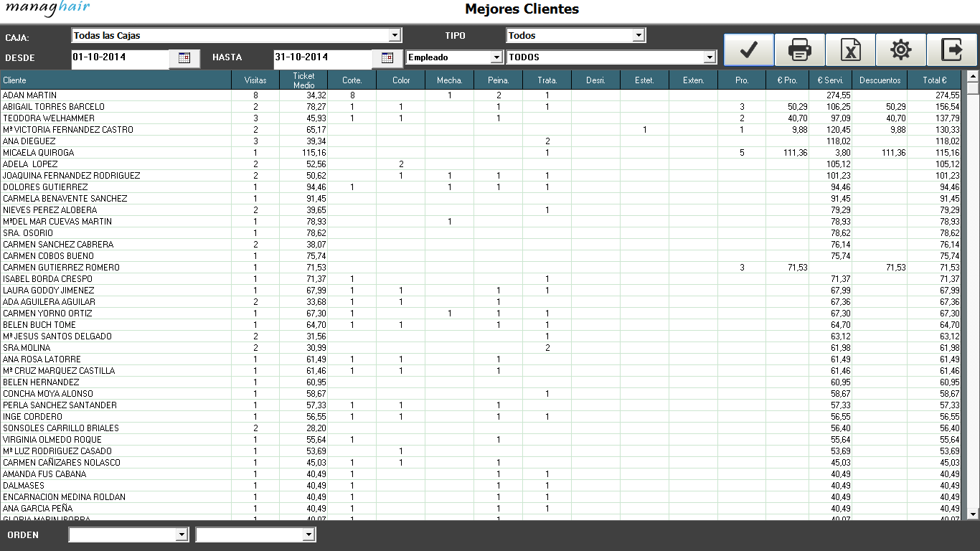This screenshot has width=980, height=551.
Task: Click the checkmark confirm button
Action: 748,50
